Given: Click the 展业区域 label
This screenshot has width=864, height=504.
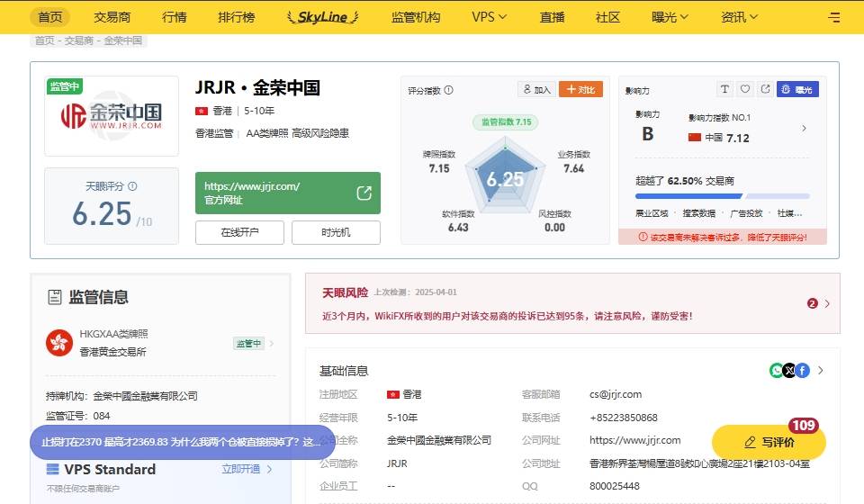Looking at the screenshot, I should [x=652, y=213].
